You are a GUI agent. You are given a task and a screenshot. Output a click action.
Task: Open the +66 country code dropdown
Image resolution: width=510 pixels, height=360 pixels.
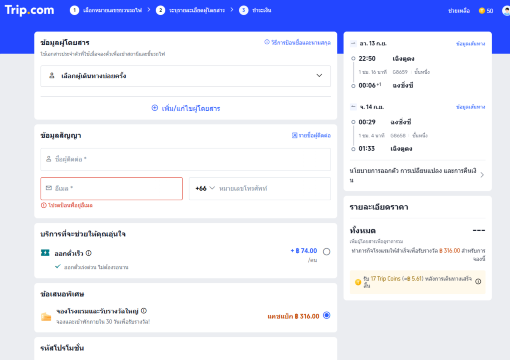205,188
